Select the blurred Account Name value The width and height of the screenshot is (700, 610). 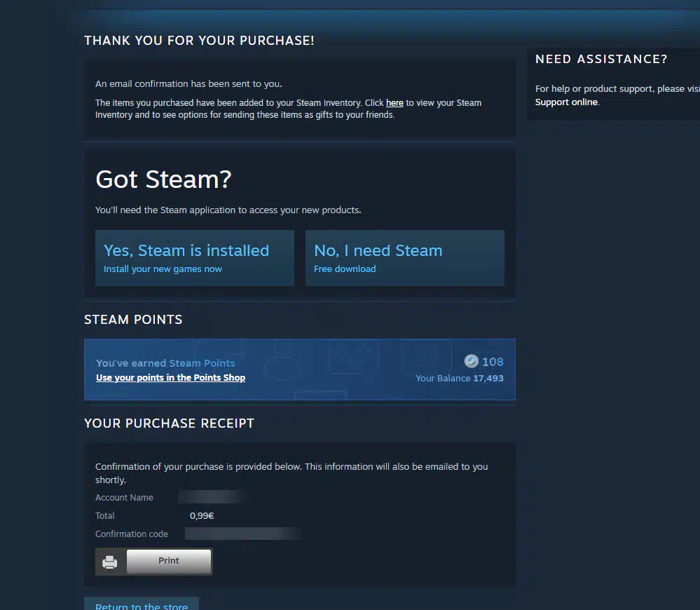212,497
